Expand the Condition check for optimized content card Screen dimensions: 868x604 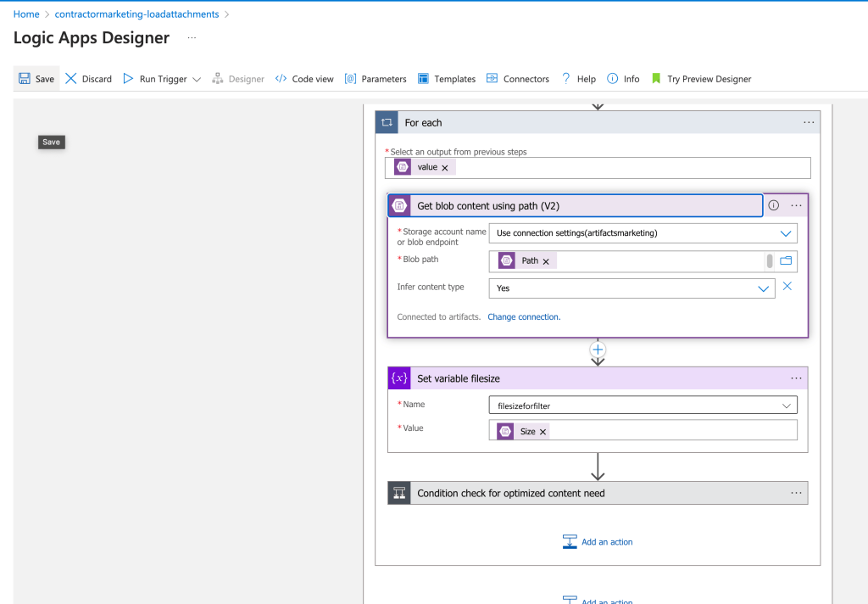[x=598, y=493]
